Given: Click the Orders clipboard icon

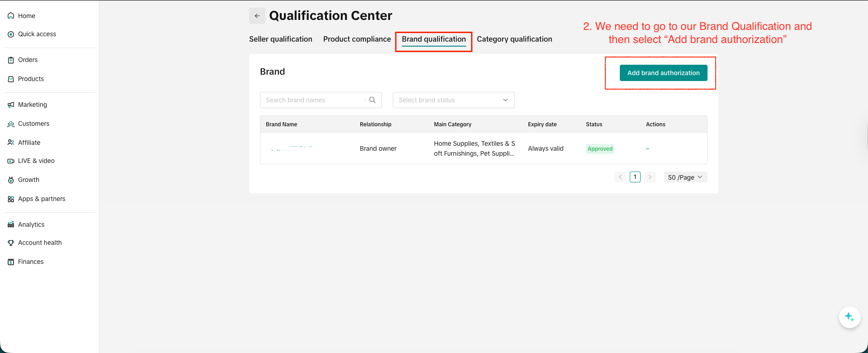Looking at the screenshot, I should tap(11, 60).
